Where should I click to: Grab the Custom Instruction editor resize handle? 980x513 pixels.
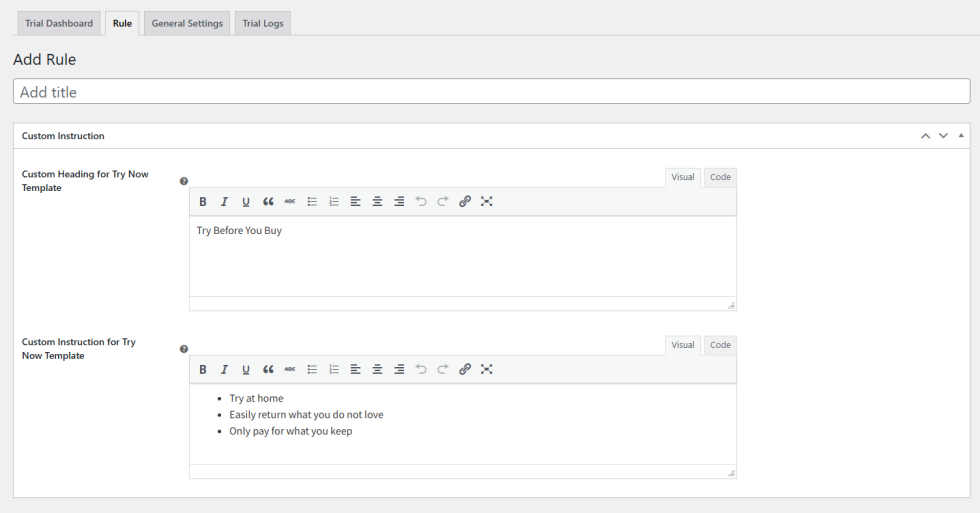[x=731, y=474]
